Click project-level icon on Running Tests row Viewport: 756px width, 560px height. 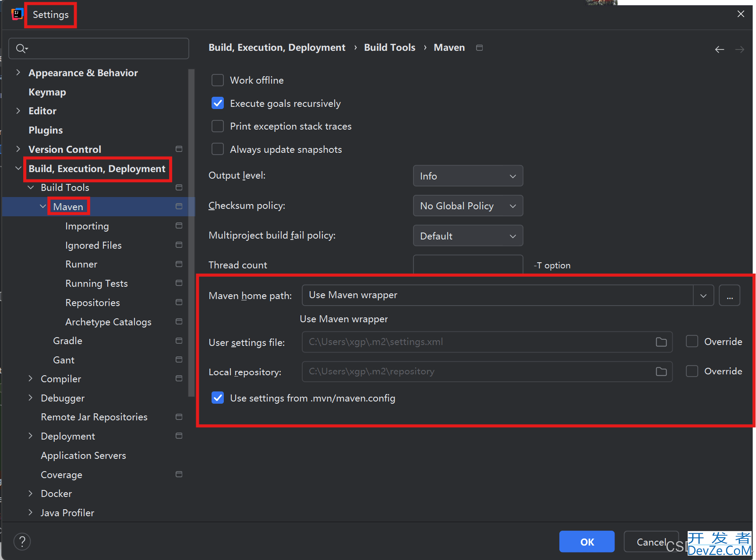point(179,283)
